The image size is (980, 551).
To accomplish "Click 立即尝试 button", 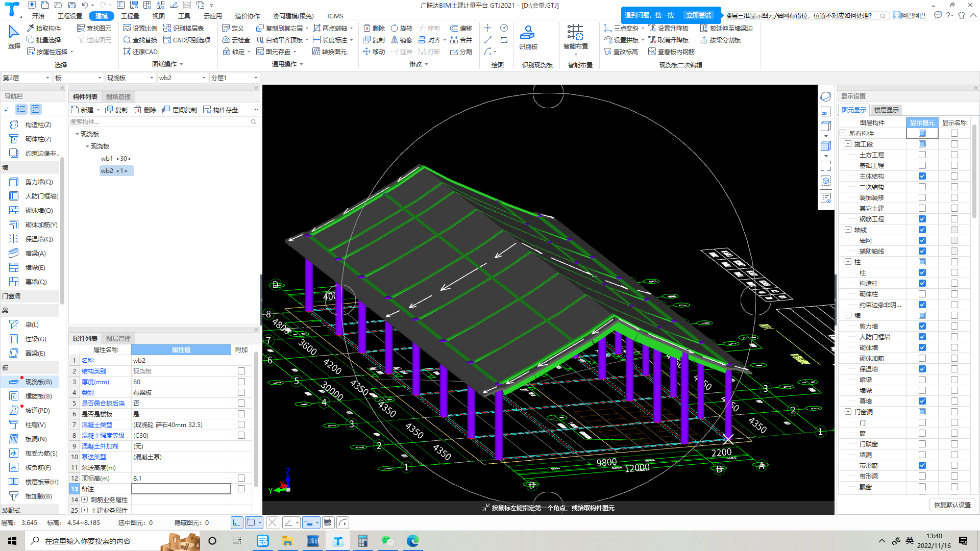I will coord(699,15).
